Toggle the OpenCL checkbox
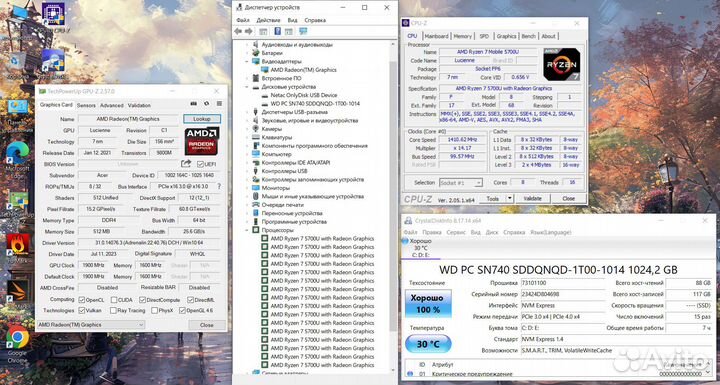Screen dimensions: 720x385 [82, 300]
